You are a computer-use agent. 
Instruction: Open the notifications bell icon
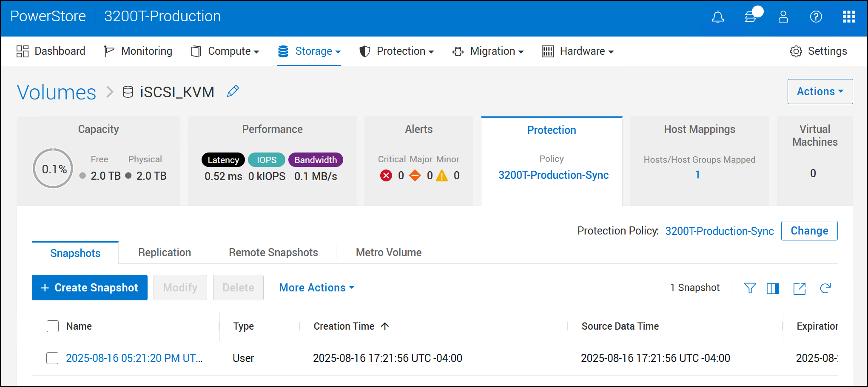(718, 17)
